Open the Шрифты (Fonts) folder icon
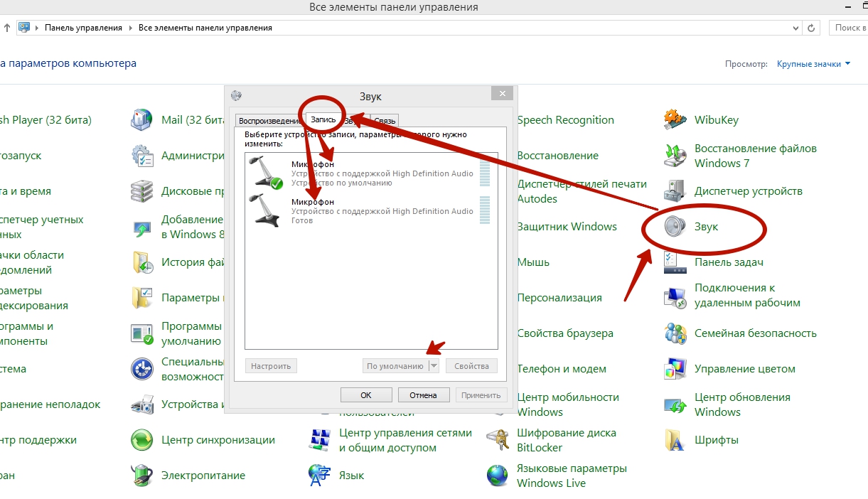Screen dimensions: 868x499 [675, 440]
